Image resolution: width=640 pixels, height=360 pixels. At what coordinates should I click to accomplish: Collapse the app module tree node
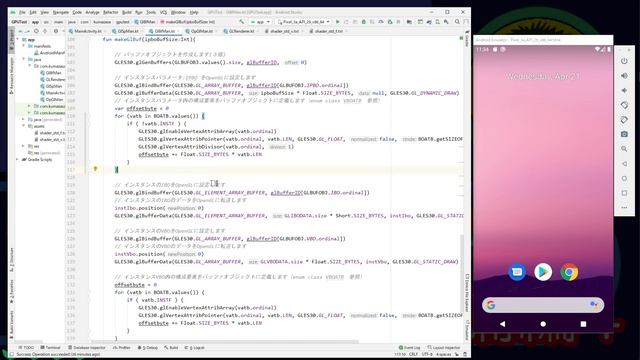(18, 40)
